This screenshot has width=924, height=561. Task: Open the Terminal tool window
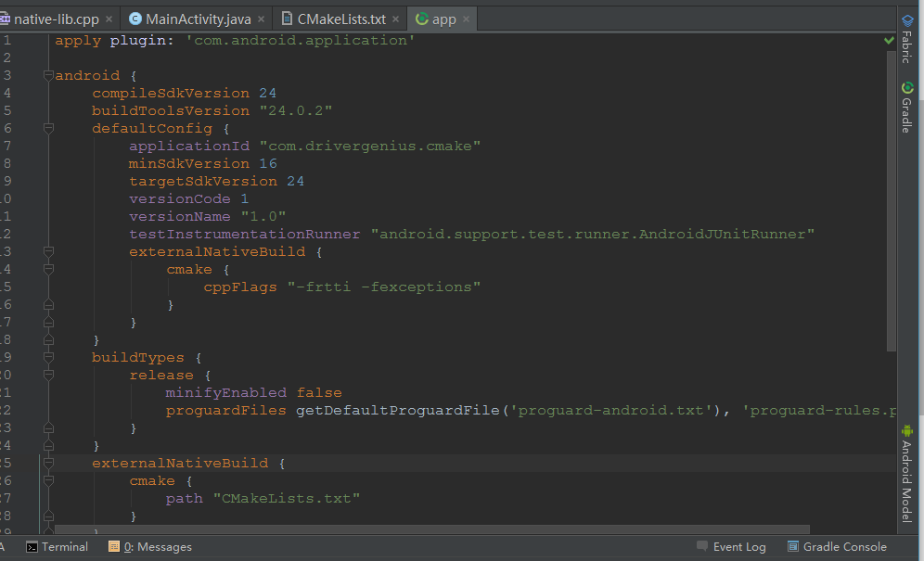tap(58, 546)
